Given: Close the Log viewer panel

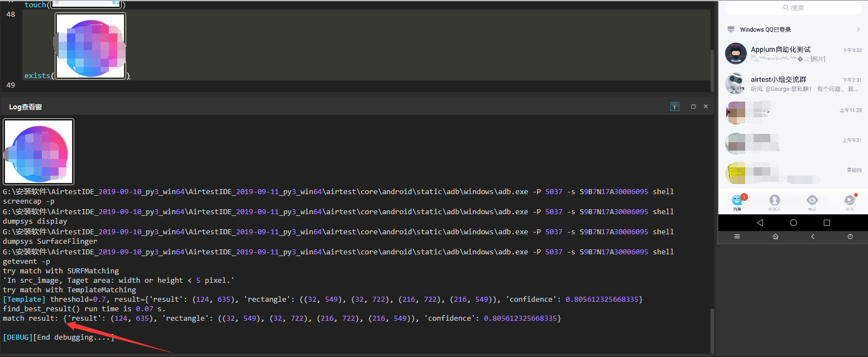Looking at the screenshot, I should click(706, 107).
